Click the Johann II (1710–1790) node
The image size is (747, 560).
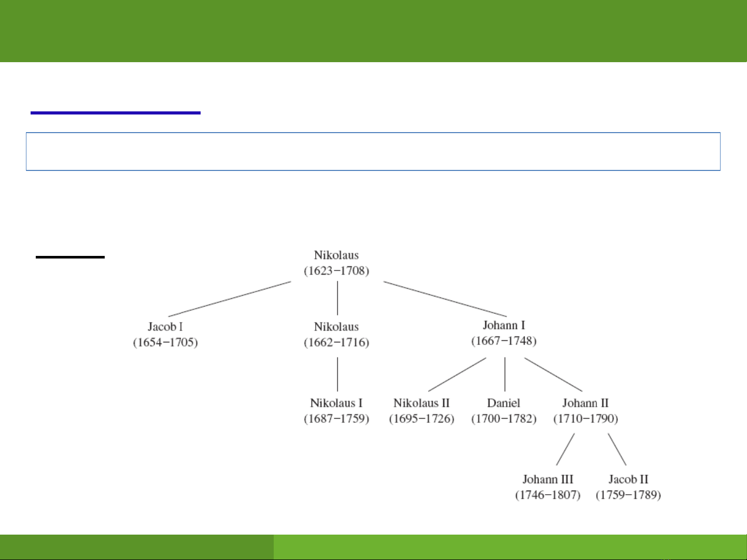(x=585, y=411)
